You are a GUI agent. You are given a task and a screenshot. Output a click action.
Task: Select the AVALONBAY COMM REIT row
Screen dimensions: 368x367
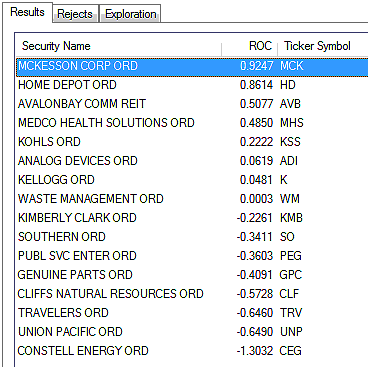192,104
